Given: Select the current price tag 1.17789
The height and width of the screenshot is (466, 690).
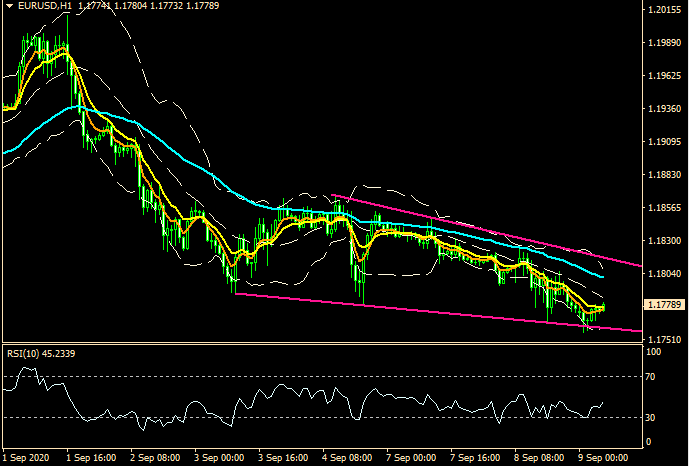Looking at the screenshot, I should pyautogui.click(x=663, y=304).
